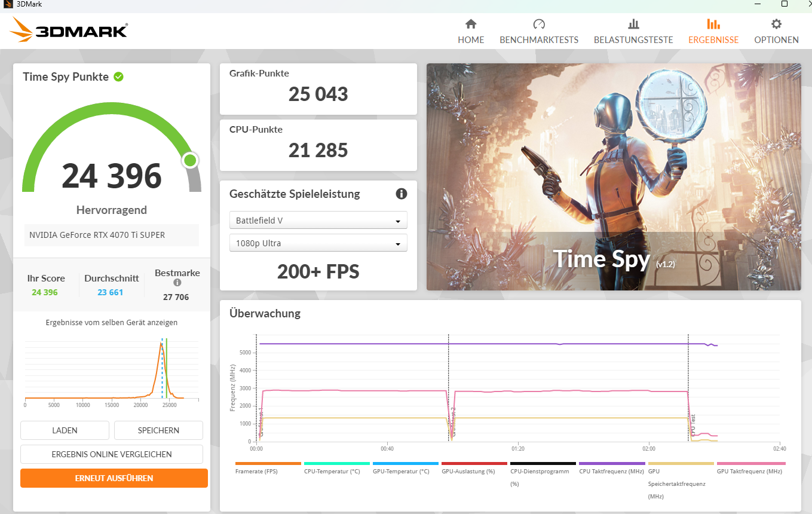This screenshot has height=514, width=812.
Task: Click the info icon beside Geschätzte Spieleleistung
Action: (x=402, y=194)
